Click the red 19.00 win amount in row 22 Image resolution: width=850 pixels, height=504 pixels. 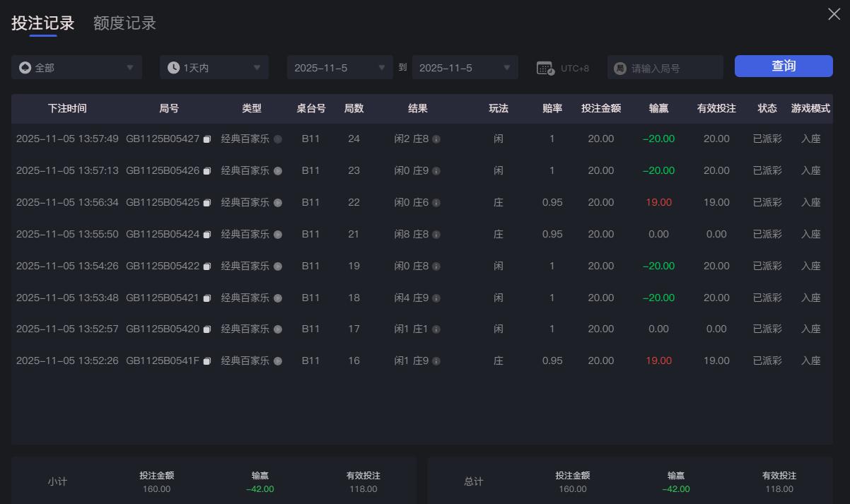point(658,202)
